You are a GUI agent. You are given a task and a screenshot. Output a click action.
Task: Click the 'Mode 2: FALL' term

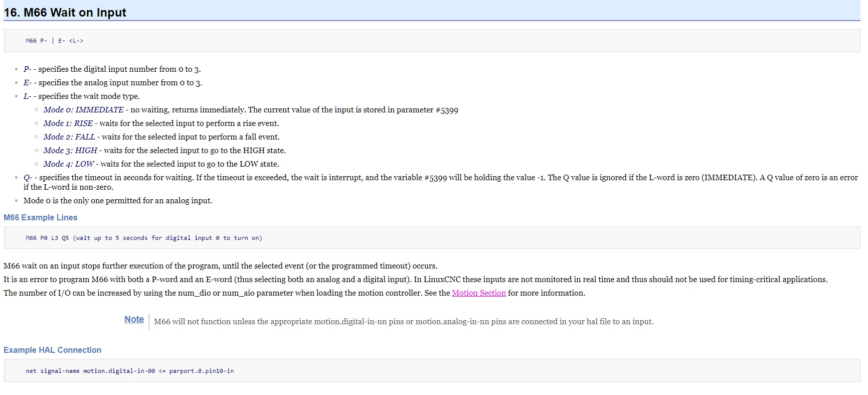tap(69, 137)
